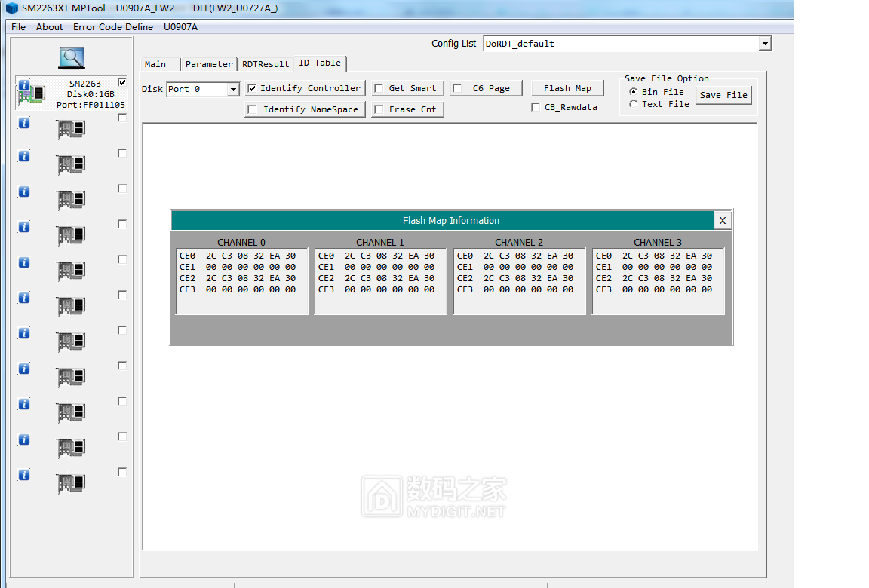This screenshot has width=869, height=588.
Task: Click the info icon of the ninth port slot
Action: pyautogui.click(x=24, y=369)
